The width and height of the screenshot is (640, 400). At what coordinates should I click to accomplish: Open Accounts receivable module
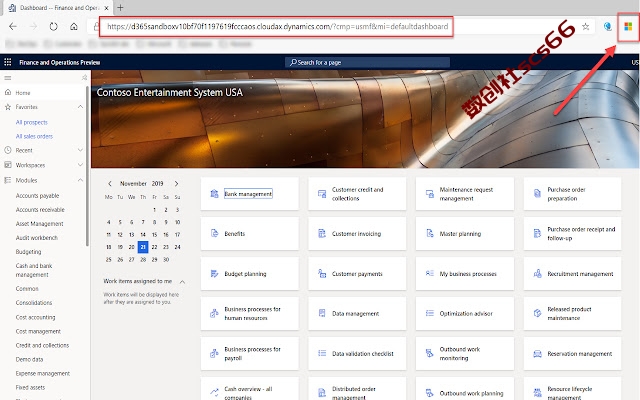(x=40, y=209)
